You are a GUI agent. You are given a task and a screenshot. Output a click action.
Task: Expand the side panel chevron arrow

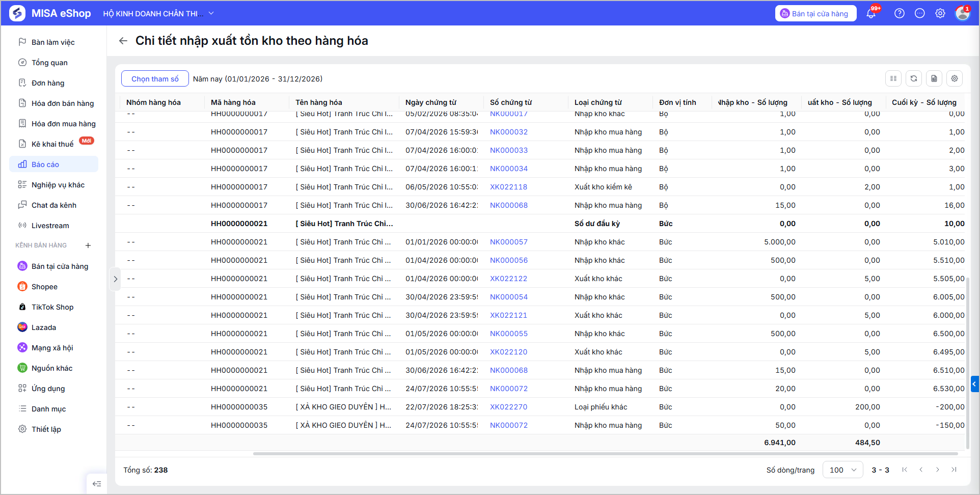[115, 279]
